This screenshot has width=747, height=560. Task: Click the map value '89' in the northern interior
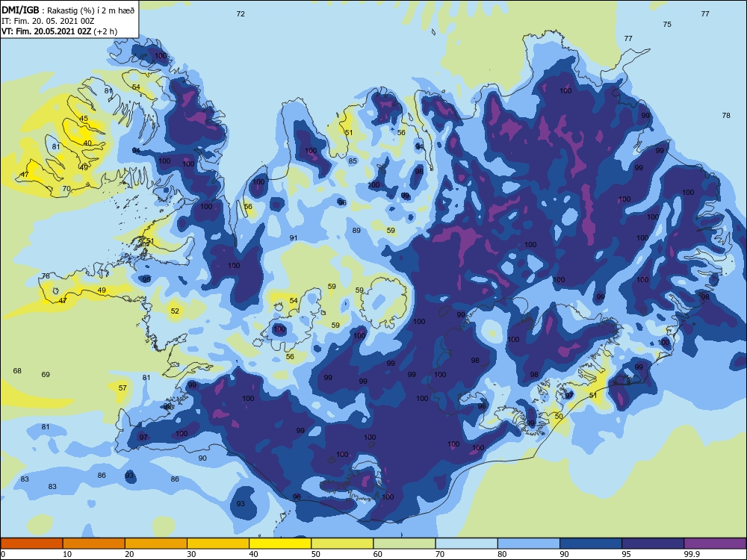coord(356,231)
